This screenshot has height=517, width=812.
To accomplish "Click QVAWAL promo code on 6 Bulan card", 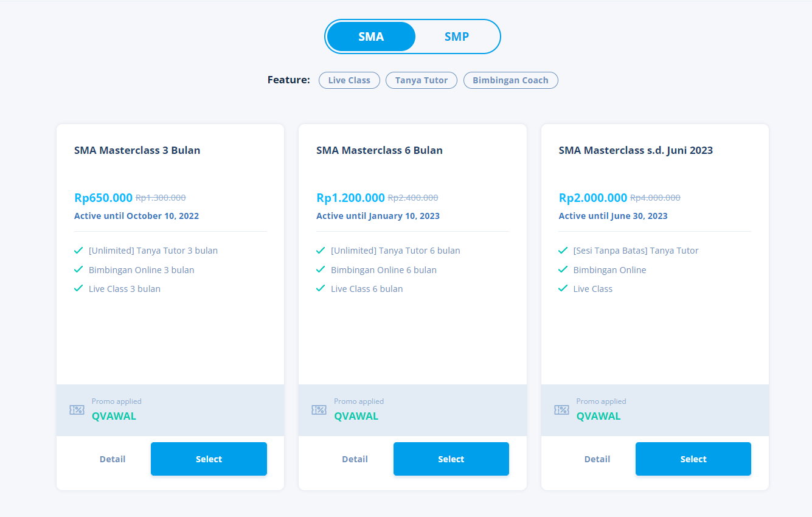I will [x=356, y=416].
